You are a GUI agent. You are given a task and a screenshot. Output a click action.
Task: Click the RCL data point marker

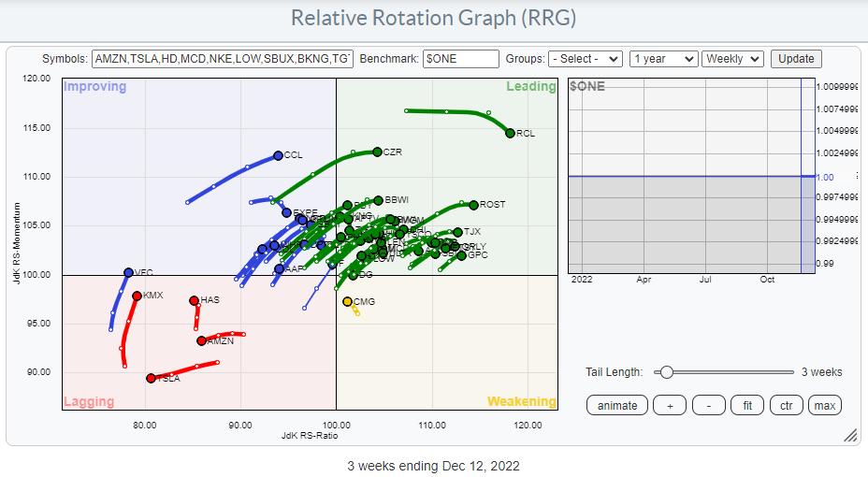pyautogui.click(x=510, y=133)
